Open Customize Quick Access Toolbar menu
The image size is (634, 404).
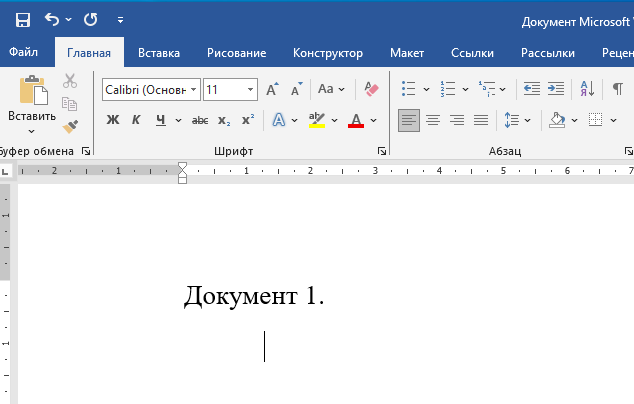pyautogui.click(x=120, y=19)
